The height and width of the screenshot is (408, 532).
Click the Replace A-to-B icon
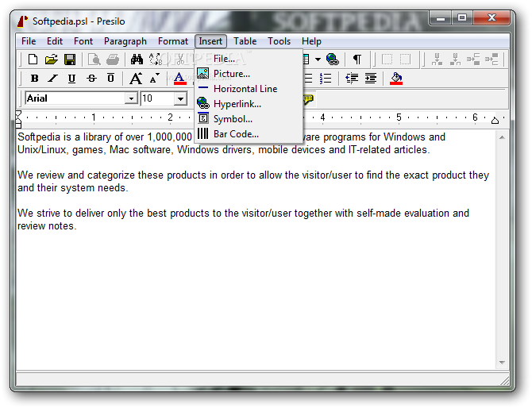tap(156, 60)
